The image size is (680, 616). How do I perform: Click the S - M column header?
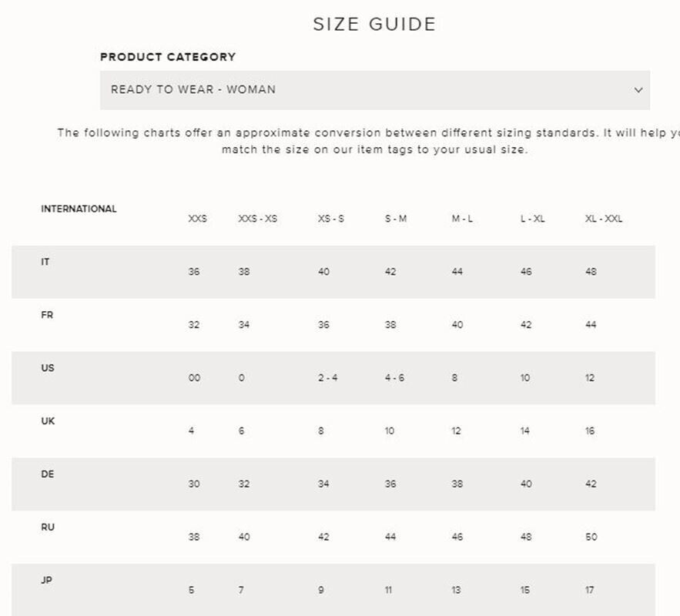[396, 219]
